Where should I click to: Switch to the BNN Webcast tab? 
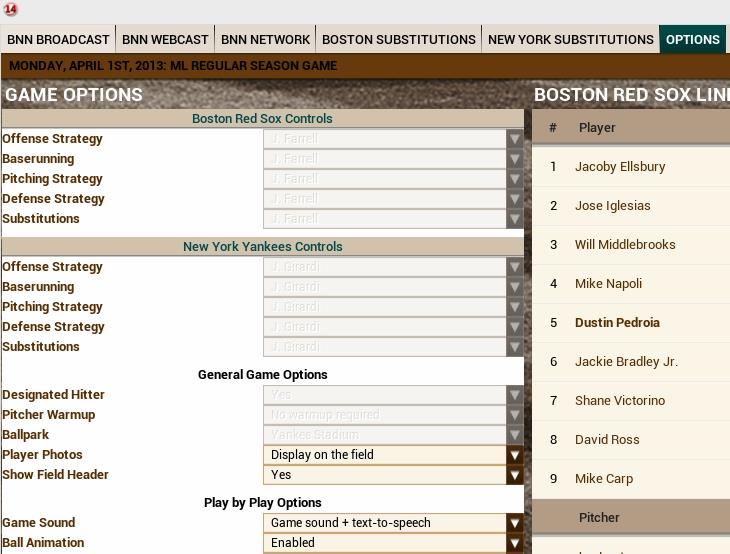point(165,40)
